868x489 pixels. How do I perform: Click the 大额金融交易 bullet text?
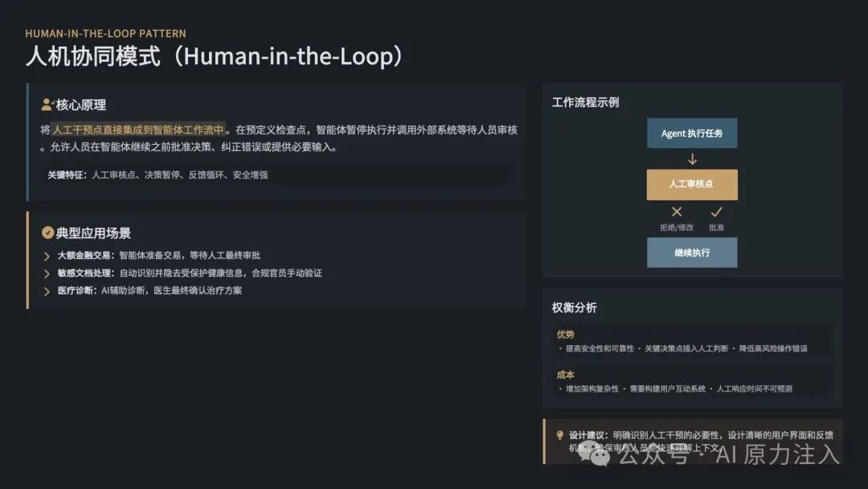159,255
